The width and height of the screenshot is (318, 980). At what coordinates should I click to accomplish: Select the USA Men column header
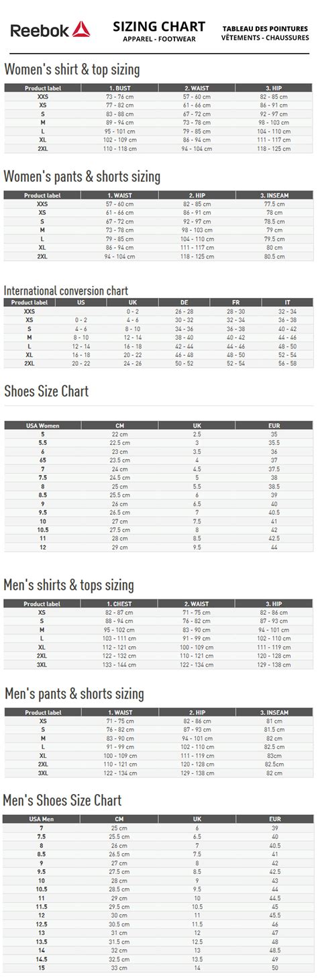click(x=42, y=819)
